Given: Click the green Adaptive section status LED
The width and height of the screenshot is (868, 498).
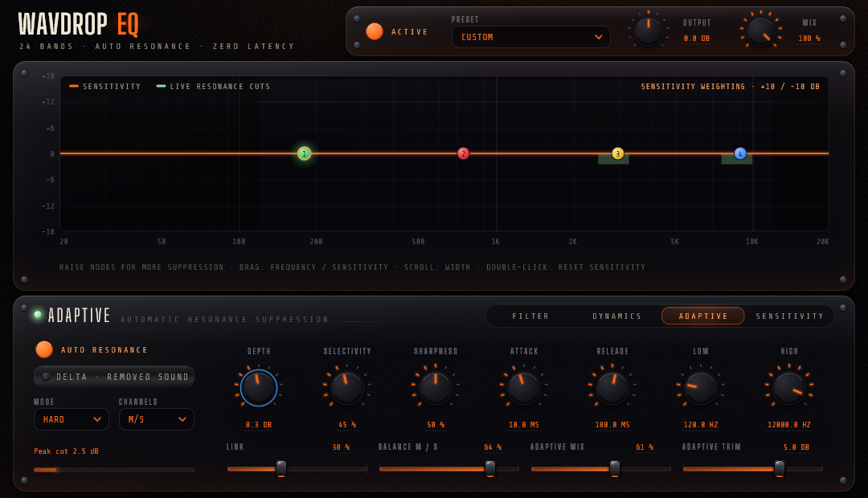Looking at the screenshot, I should point(38,315).
